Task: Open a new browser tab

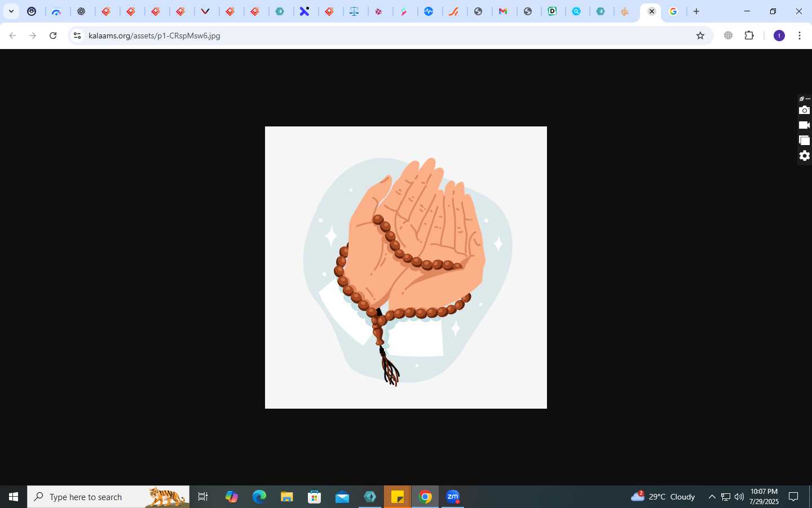Action: (696, 11)
